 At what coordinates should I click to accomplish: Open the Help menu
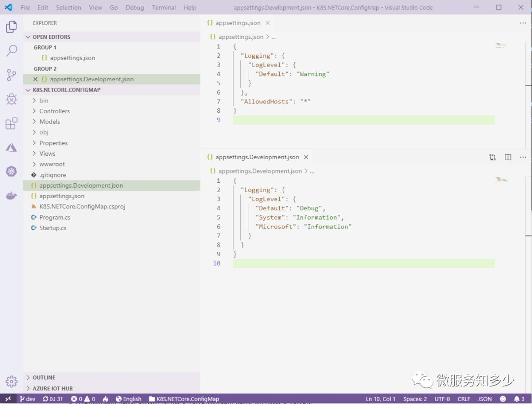(190, 7)
